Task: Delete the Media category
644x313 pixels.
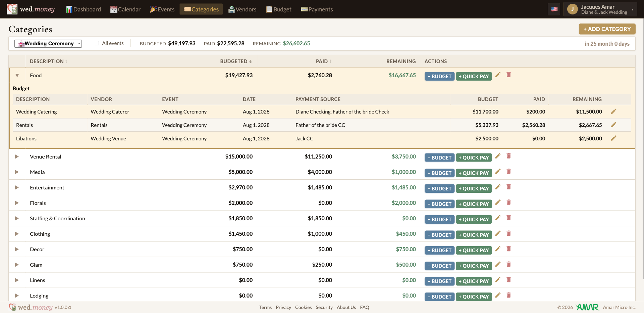Action: pyautogui.click(x=508, y=171)
